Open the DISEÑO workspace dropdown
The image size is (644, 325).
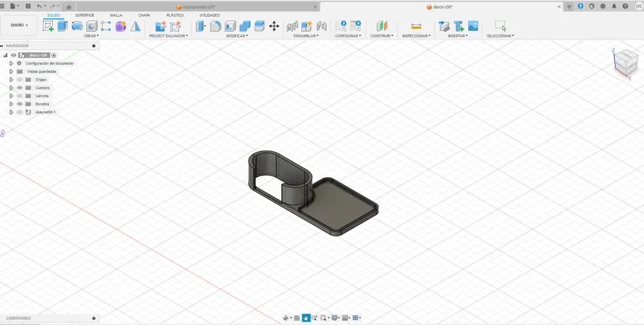point(19,25)
